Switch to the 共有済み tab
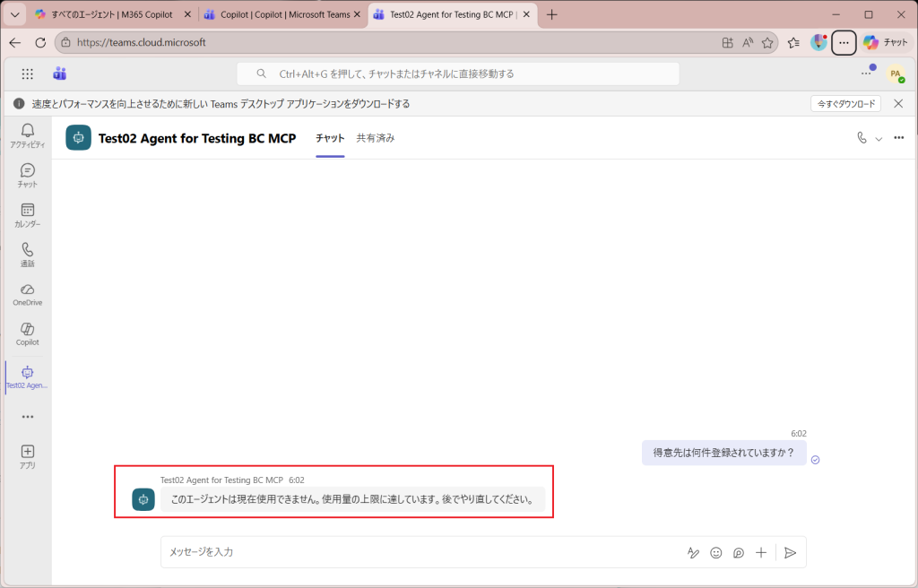The height and width of the screenshot is (588, 918). point(376,138)
